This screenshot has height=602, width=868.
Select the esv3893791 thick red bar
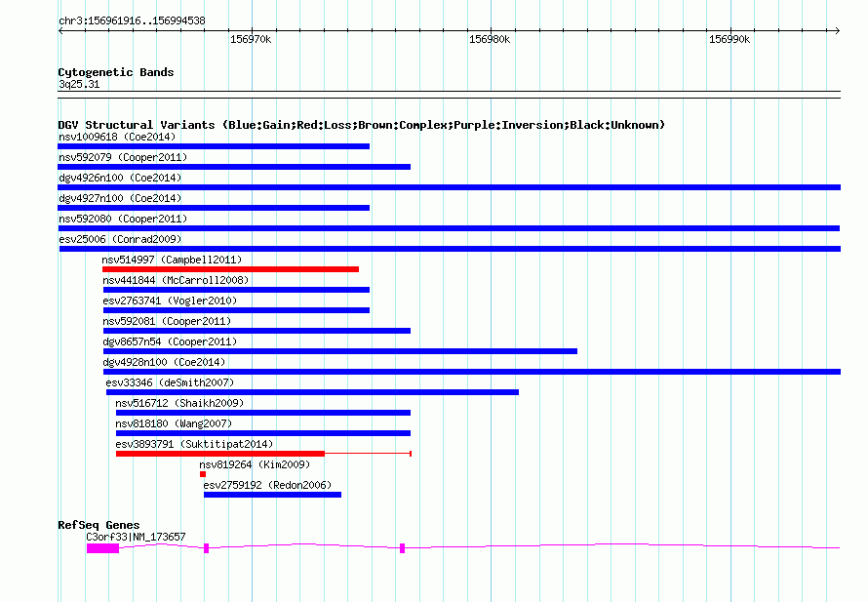coord(220,454)
